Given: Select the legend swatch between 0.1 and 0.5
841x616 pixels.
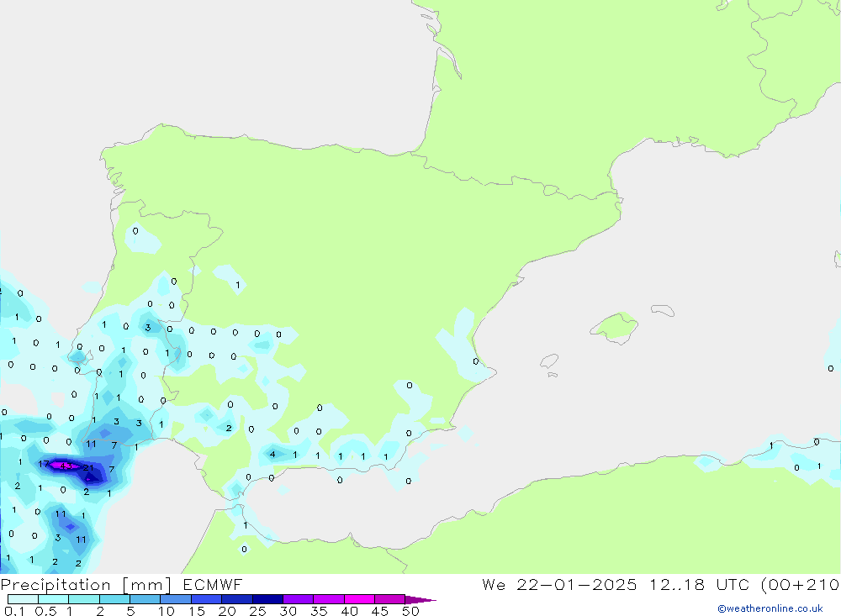Looking at the screenshot, I should 23,600.
